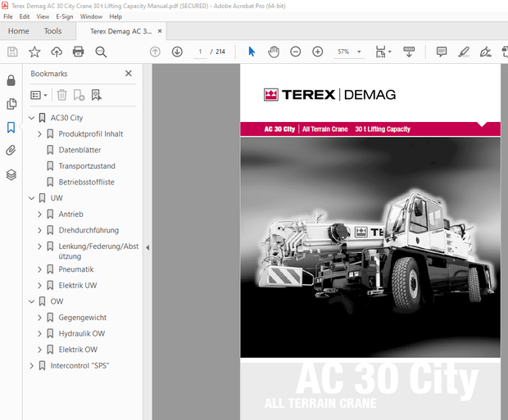Close the Terex Demag document tab

pyautogui.click(x=160, y=31)
